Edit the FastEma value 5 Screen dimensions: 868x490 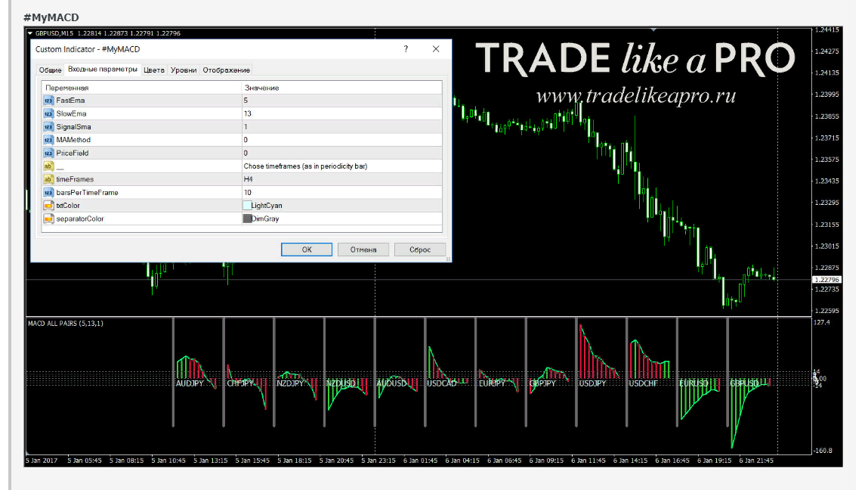[x=341, y=101]
